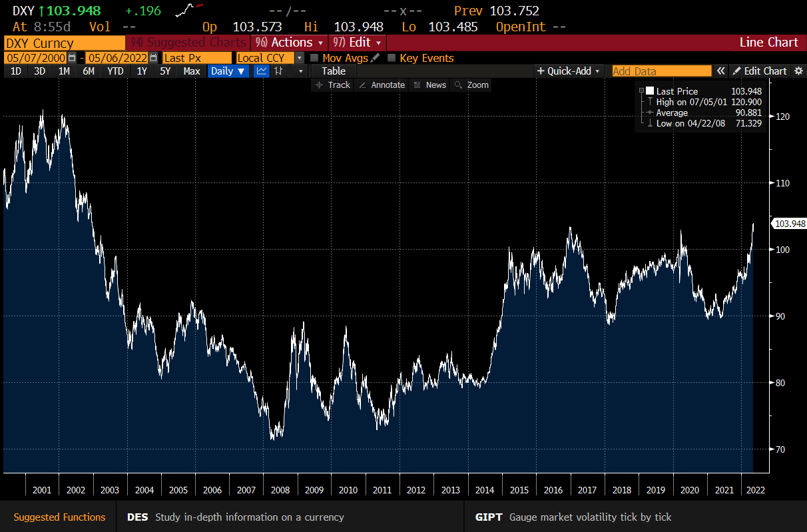Select the line chart type icon
Screen dimensions: 807x532
262,71
